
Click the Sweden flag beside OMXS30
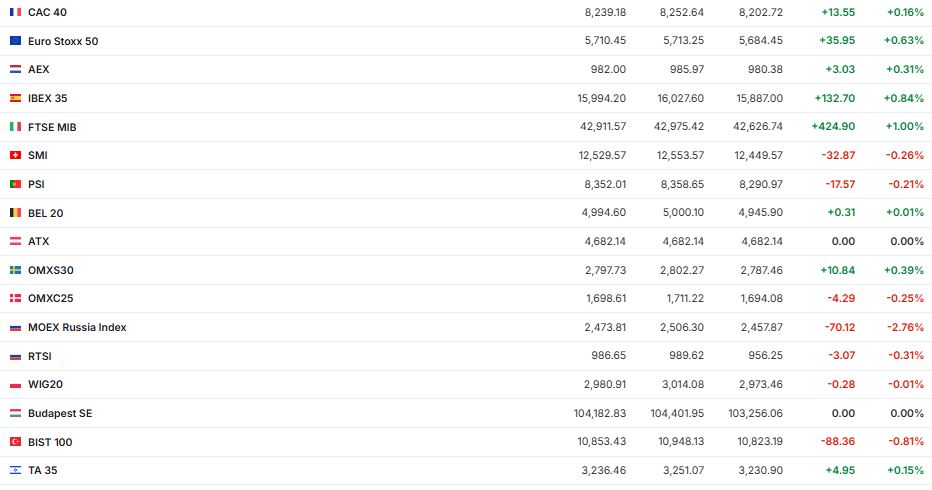[x=15, y=270]
